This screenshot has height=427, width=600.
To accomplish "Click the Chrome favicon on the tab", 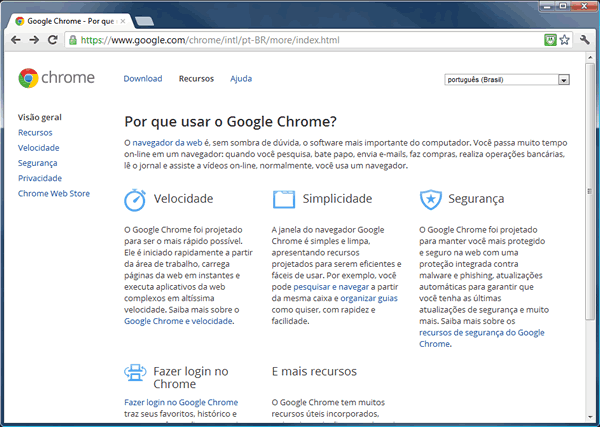I will pos(20,21).
